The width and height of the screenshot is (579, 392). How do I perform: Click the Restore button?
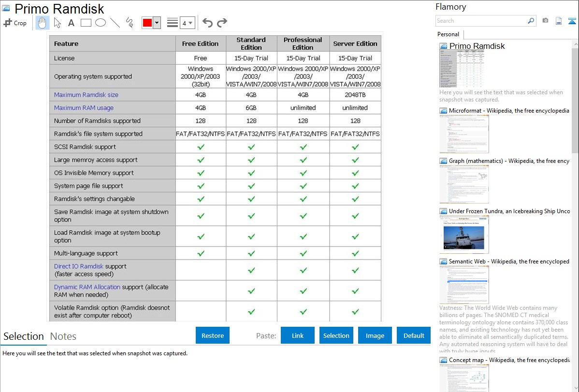pyautogui.click(x=213, y=335)
